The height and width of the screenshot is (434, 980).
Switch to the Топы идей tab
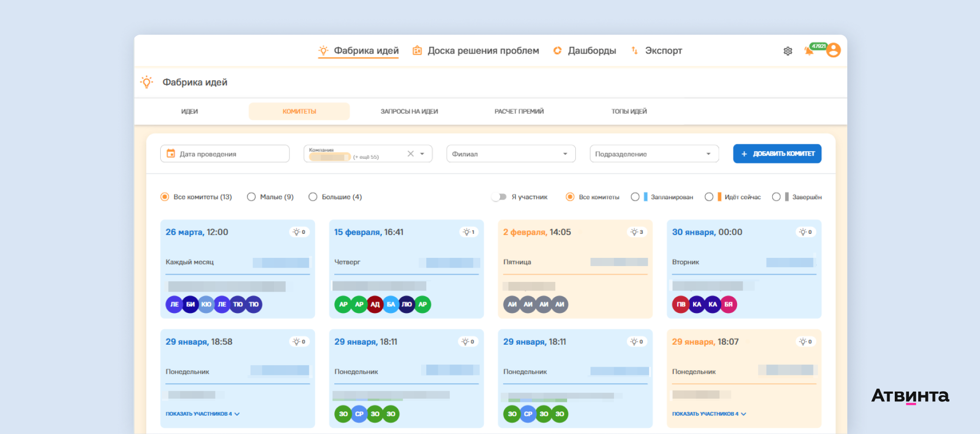point(629,111)
